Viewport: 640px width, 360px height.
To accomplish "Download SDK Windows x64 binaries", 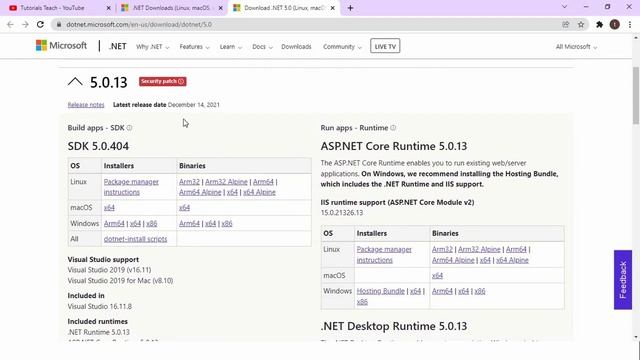I will click(x=211, y=224).
